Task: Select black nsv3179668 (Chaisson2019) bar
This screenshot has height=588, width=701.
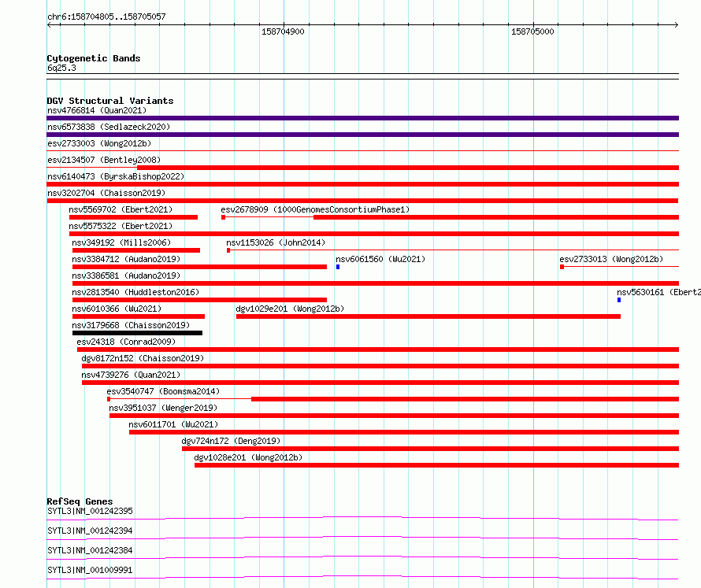Action: pyautogui.click(x=137, y=333)
